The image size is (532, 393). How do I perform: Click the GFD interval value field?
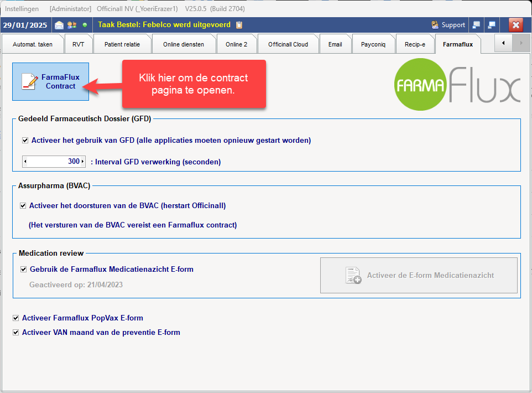point(54,162)
